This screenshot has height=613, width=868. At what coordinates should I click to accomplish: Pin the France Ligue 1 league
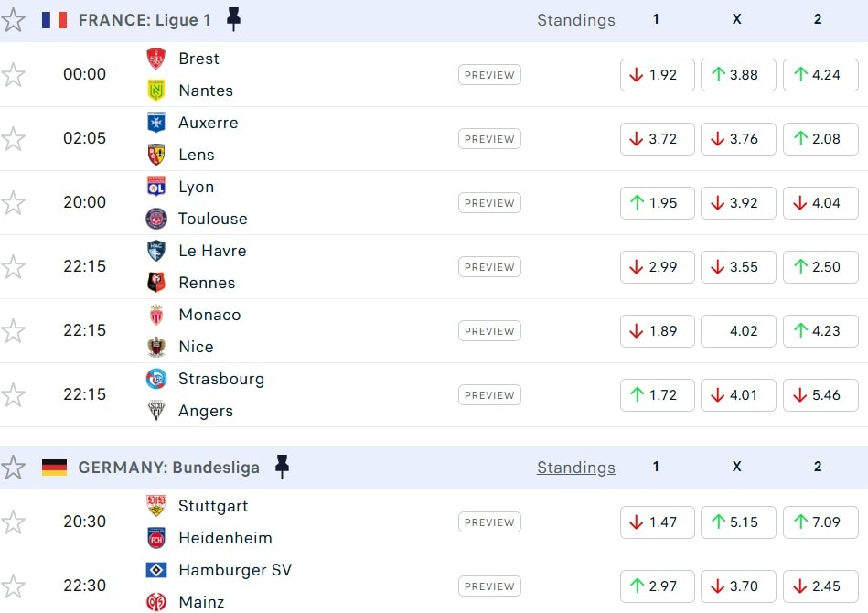coord(233,19)
